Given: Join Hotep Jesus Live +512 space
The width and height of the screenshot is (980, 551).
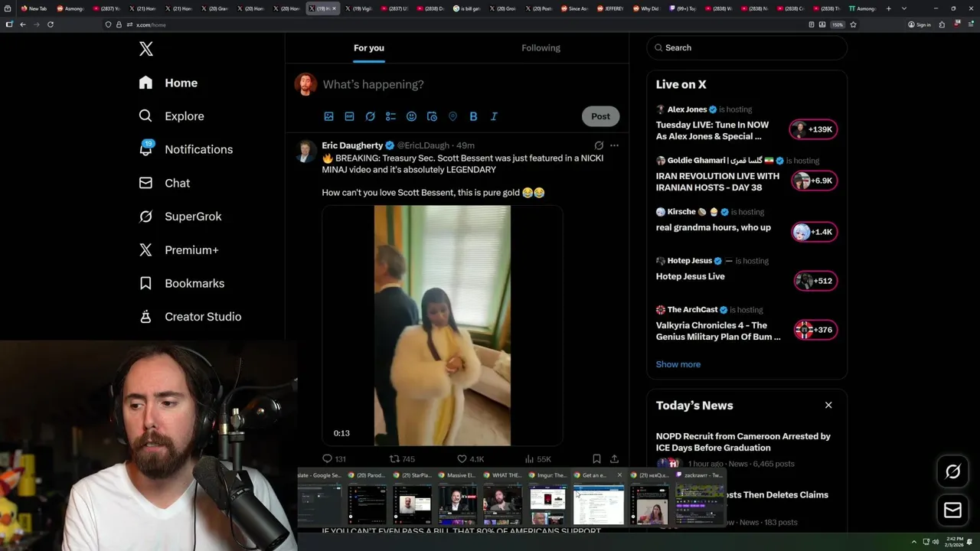Looking at the screenshot, I should click(815, 281).
